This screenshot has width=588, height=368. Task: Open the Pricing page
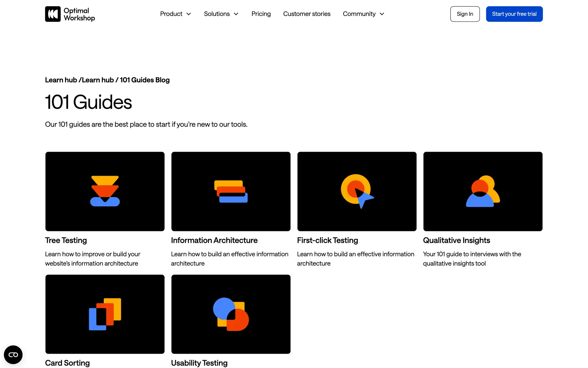tap(261, 14)
